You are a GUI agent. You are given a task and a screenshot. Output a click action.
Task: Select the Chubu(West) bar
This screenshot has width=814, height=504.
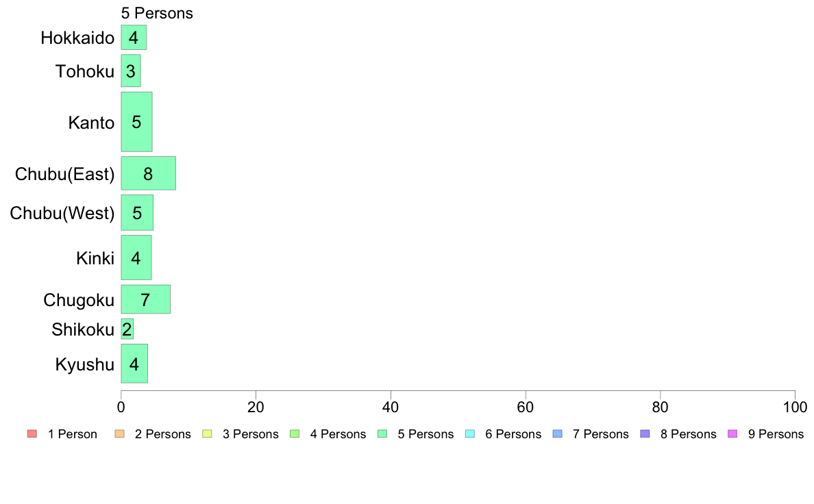pos(137,212)
